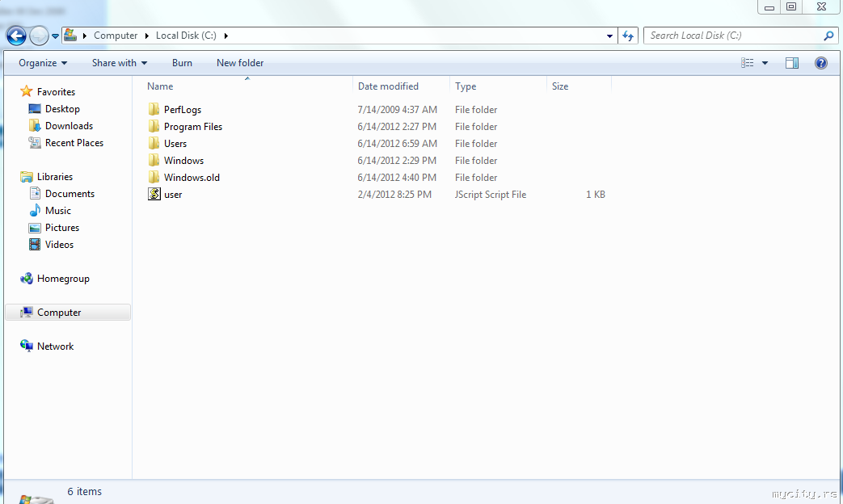Expand the arrow before Computer breadcrumb
Viewport: 843px width, 504px height.
pos(84,36)
